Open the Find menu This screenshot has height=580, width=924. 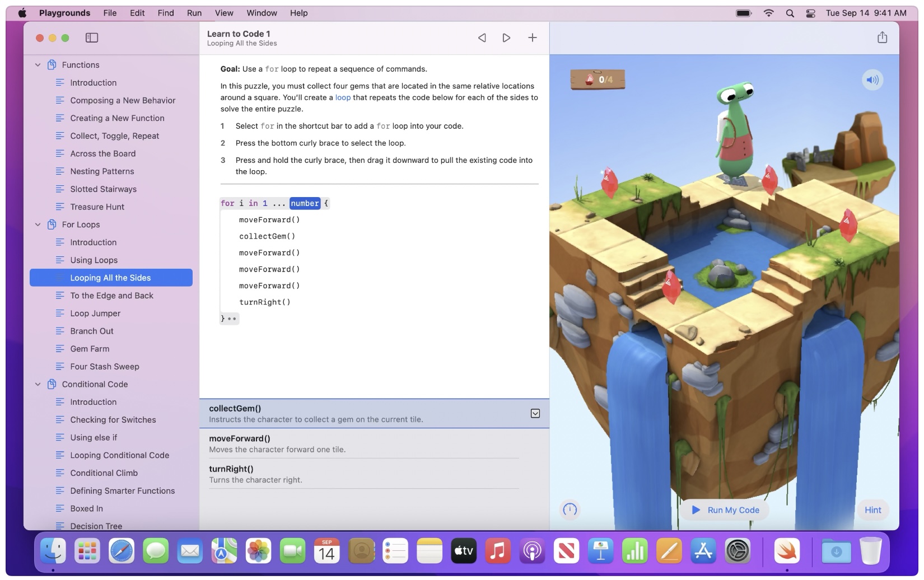click(x=166, y=13)
